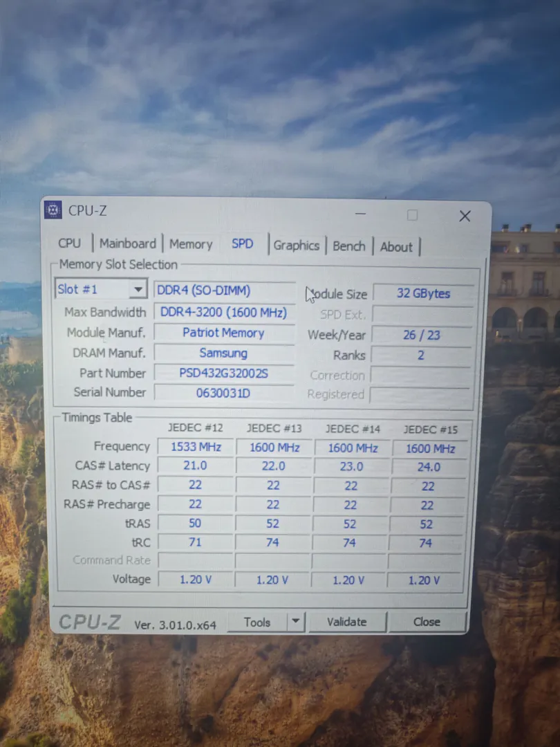Click the Serial Number label
Image resolution: width=560 pixels, height=747 pixels.
coord(109,392)
